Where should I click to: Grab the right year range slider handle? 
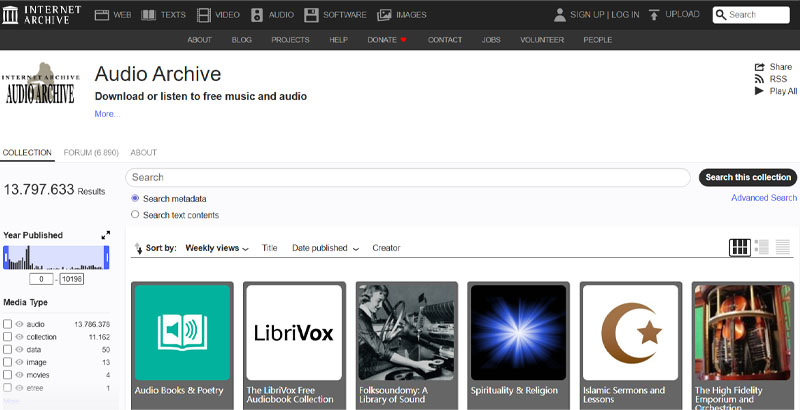pos(107,258)
